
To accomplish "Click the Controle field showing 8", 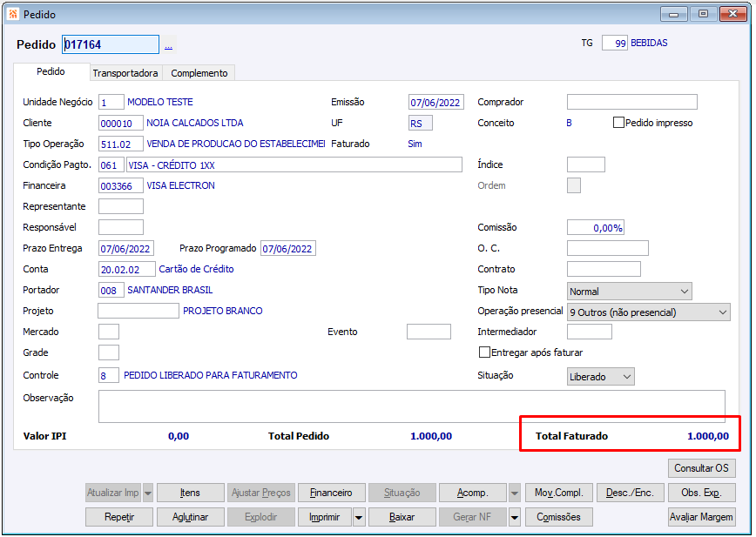I will pyautogui.click(x=109, y=375).
